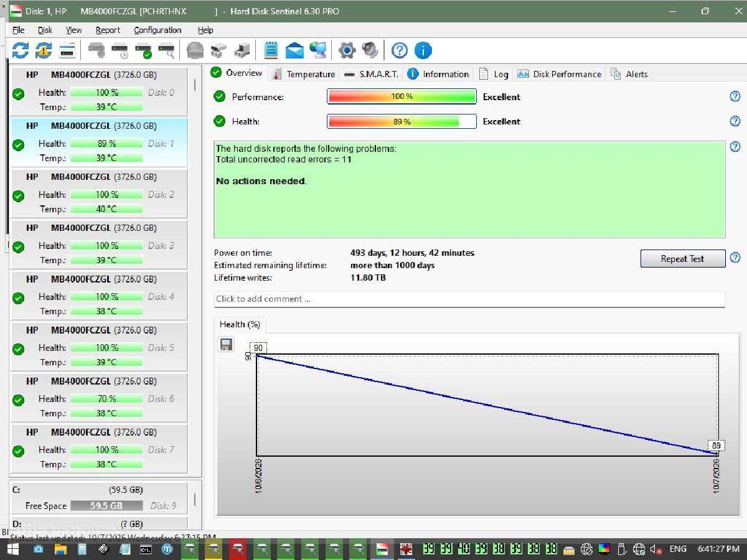Select Disk 2 in the disk list
This screenshot has height=560, width=747.
click(x=98, y=194)
